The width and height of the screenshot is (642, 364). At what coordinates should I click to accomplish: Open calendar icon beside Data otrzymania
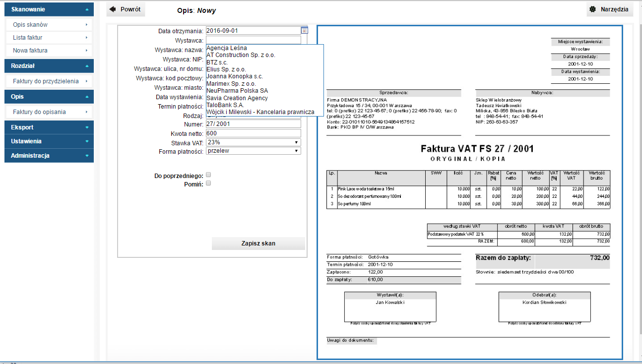tap(304, 30)
